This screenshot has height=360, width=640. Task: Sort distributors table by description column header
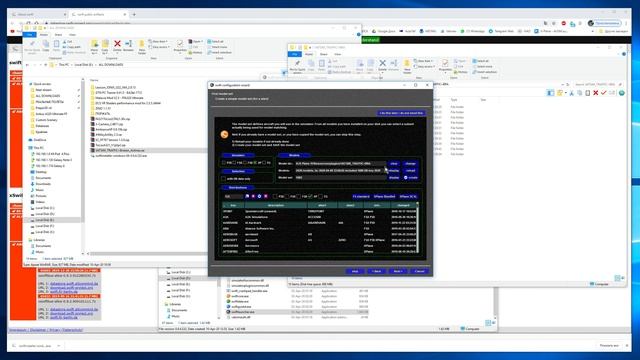click(276, 205)
